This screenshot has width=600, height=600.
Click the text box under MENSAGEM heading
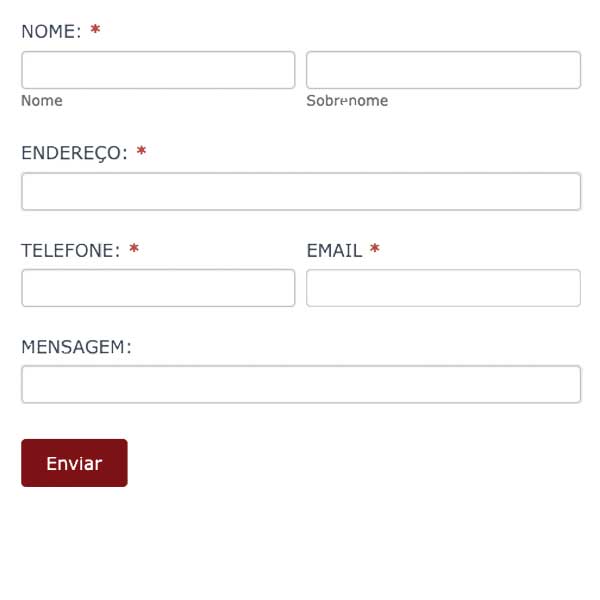(300, 384)
